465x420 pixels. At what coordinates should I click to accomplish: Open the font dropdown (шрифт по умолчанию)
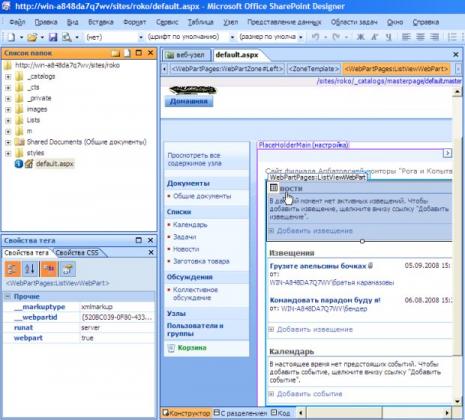click(232, 37)
